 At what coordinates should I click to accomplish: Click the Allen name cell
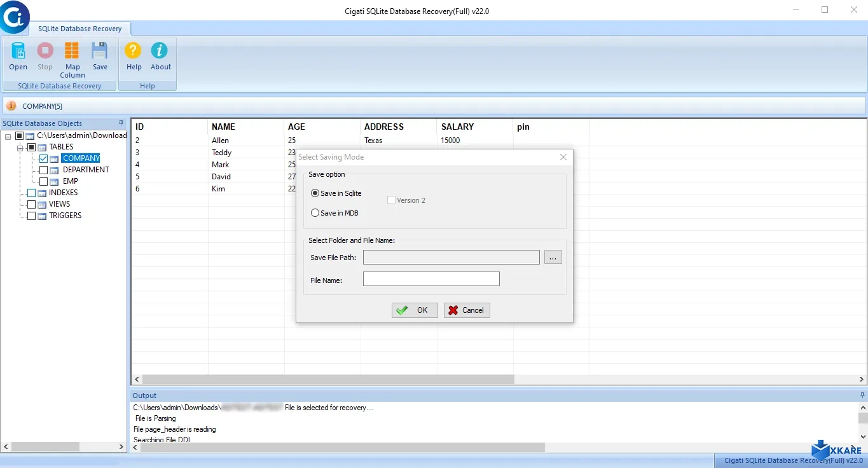(246, 141)
